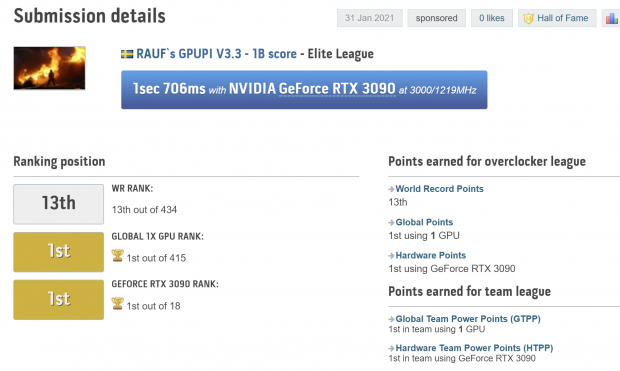
Task: Click the Swedish flag icon
Action: coord(127,54)
